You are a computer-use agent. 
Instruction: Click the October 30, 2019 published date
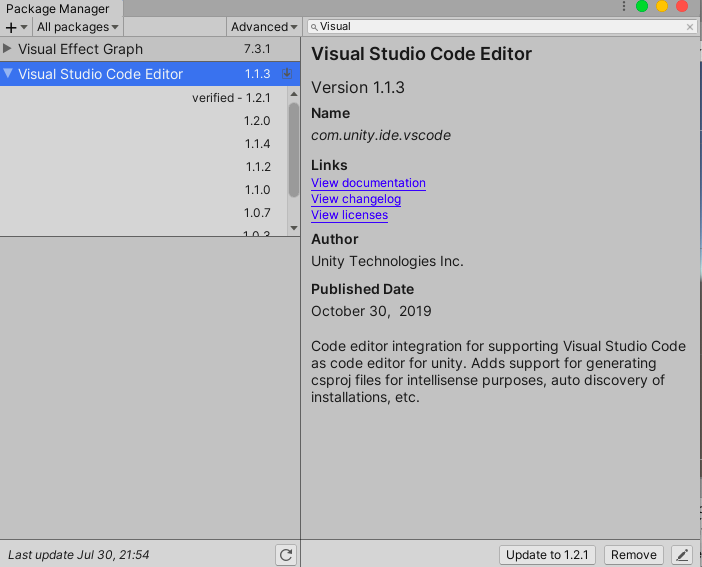[371, 311]
